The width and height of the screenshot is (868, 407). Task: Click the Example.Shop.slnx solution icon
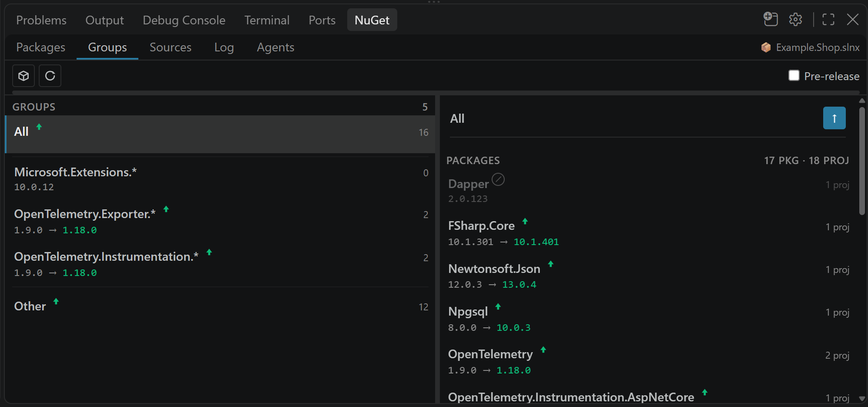[x=766, y=47]
